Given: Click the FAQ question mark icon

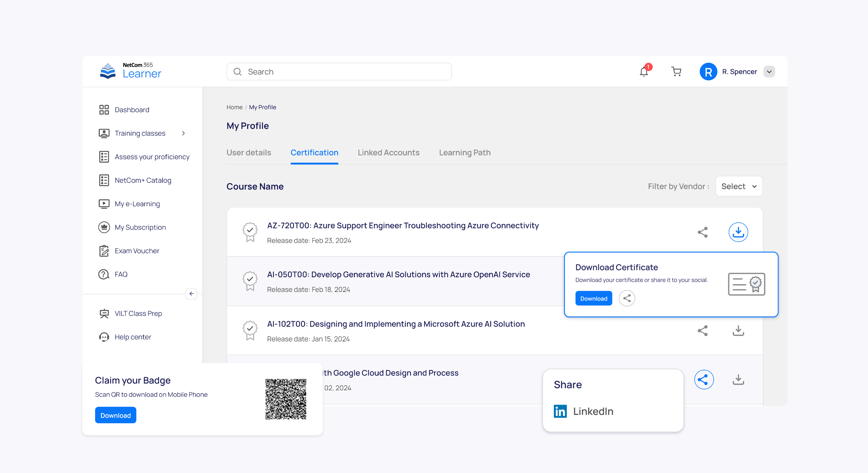Looking at the screenshot, I should [104, 275].
